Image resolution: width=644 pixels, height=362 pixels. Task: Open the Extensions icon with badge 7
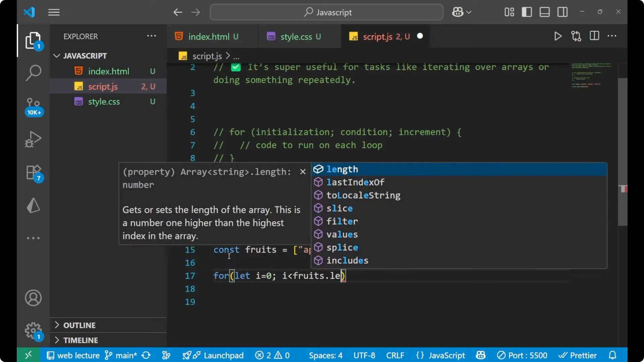[33, 172]
